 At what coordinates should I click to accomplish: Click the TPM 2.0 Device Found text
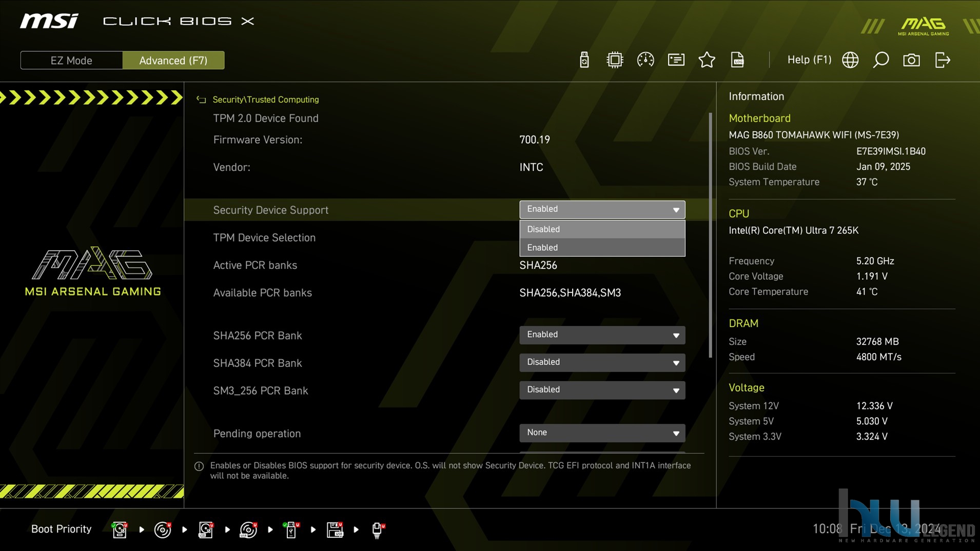coord(266,119)
